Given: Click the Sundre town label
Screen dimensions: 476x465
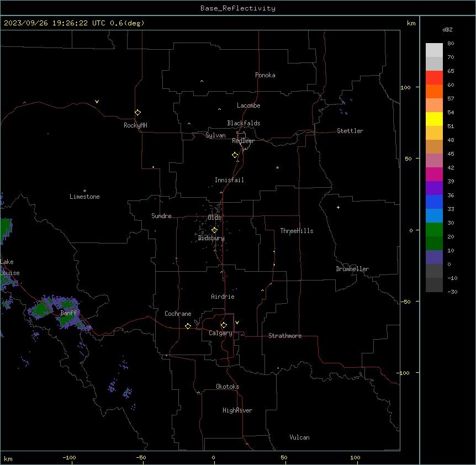Looking at the screenshot, I should [x=161, y=216].
